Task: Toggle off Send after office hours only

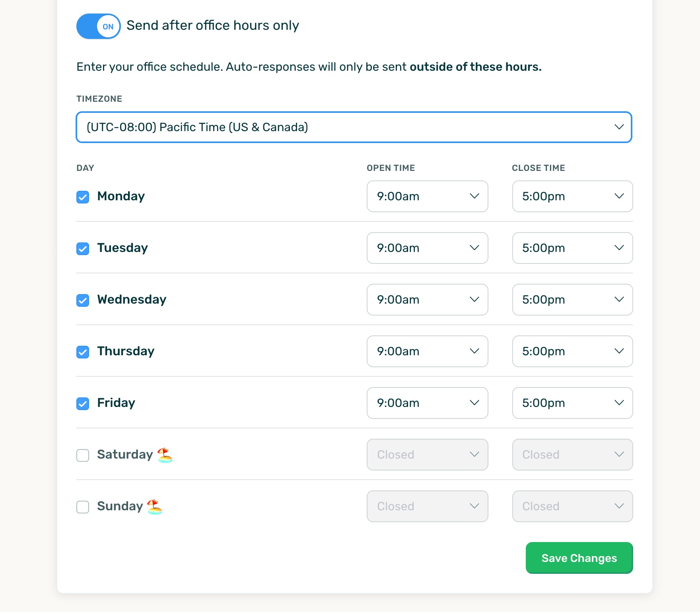Action: click(99, 26)
